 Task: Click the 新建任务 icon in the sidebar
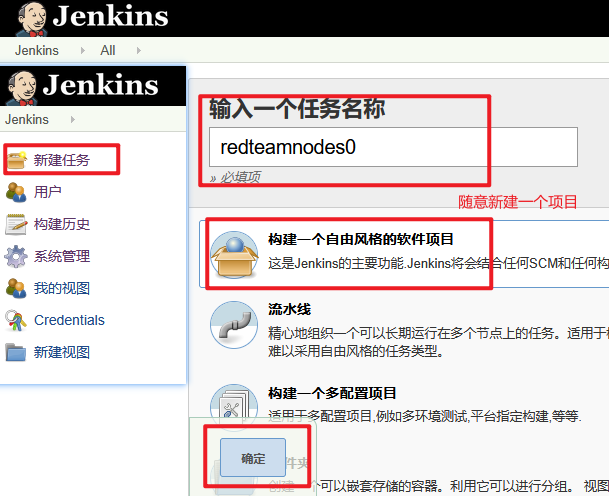(x=17, y=160)
